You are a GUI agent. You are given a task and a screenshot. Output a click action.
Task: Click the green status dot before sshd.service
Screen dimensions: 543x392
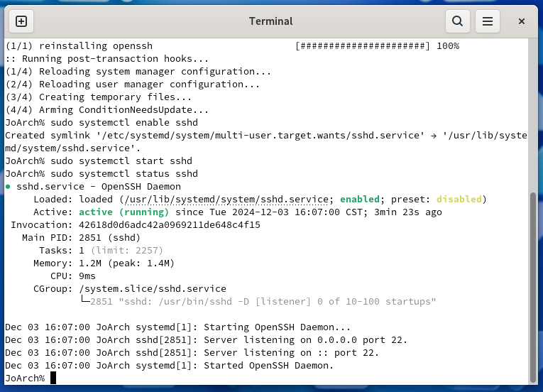coord(8,187)
